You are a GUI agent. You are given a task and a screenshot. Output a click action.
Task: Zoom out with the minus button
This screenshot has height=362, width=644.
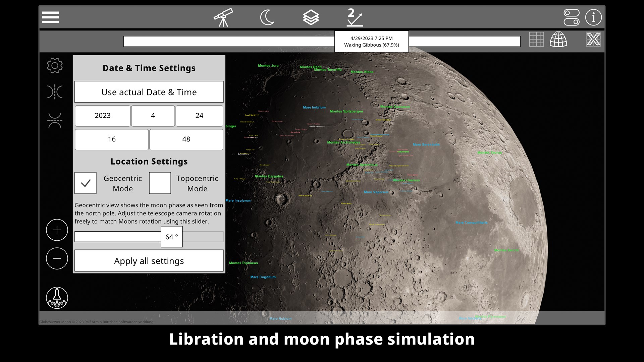coord(57,258)
